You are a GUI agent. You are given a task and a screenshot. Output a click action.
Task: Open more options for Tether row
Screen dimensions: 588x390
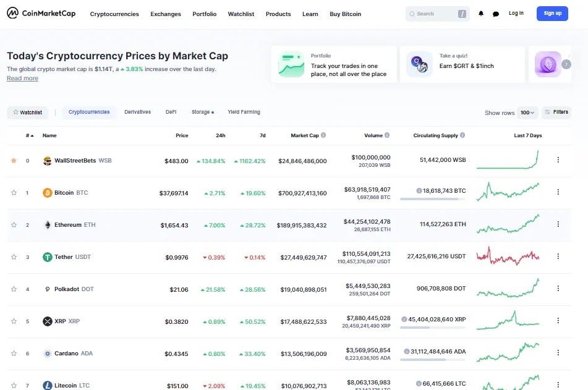pyautogui.click(x=558, y=256)
